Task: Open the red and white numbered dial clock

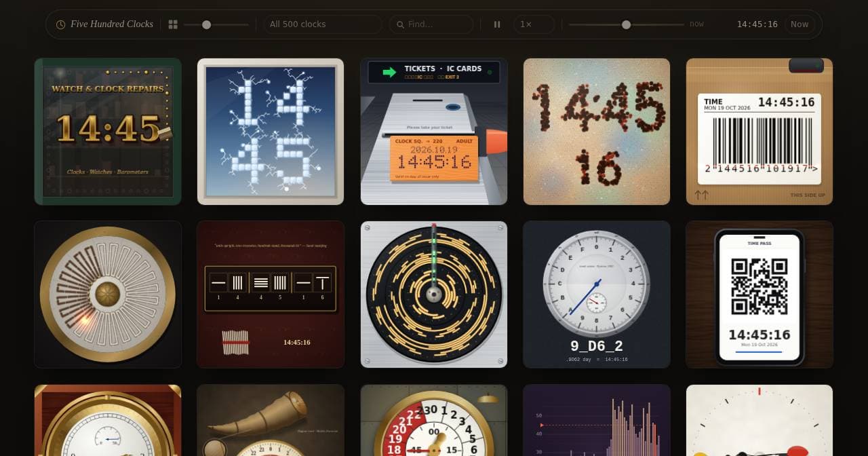Action: tap(434, 420)
